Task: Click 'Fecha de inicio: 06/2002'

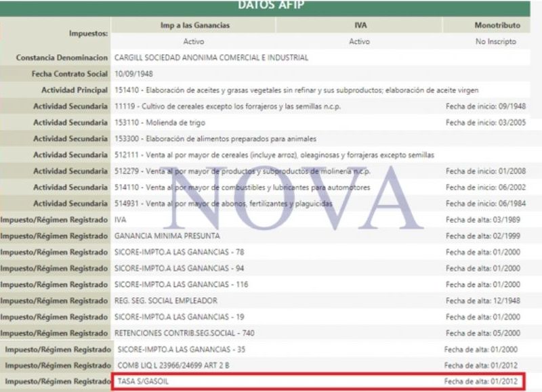Action: [486, 188]
